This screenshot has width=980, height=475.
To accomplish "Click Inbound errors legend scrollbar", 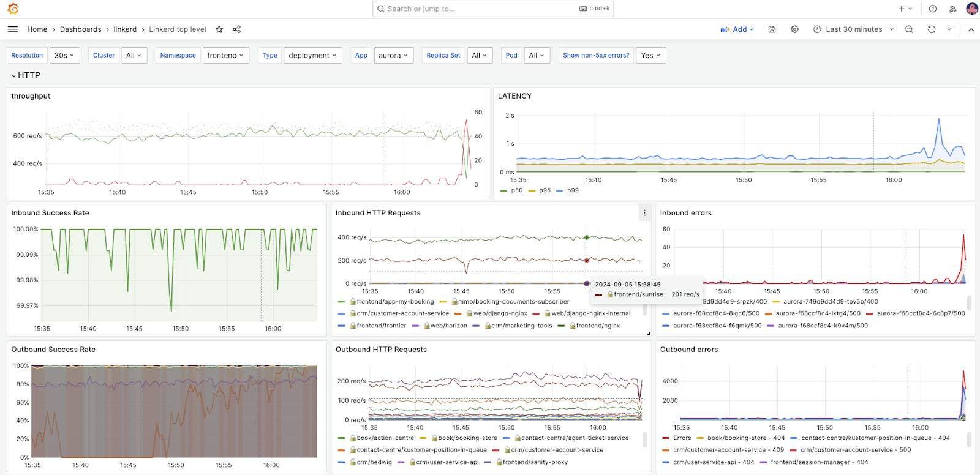I will [969, 303].
